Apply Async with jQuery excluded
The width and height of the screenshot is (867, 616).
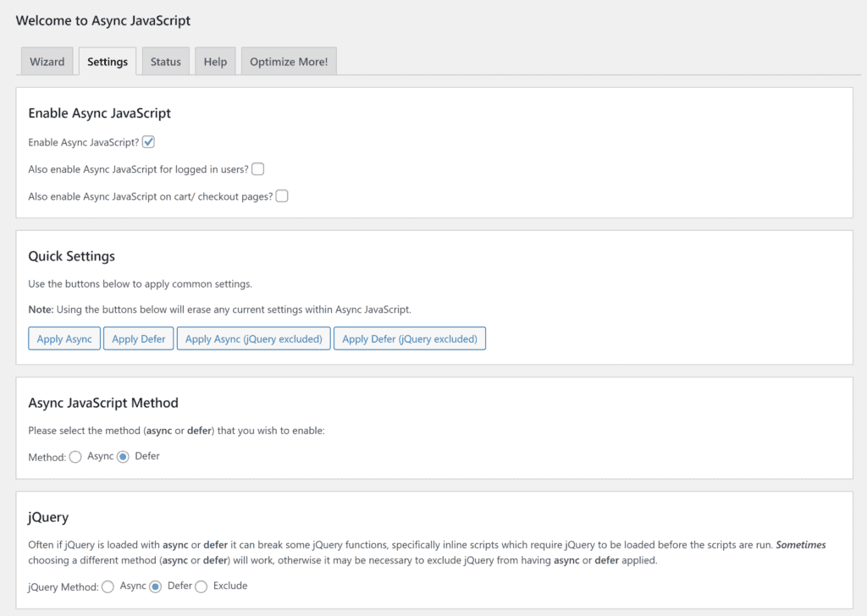point(254,338)
